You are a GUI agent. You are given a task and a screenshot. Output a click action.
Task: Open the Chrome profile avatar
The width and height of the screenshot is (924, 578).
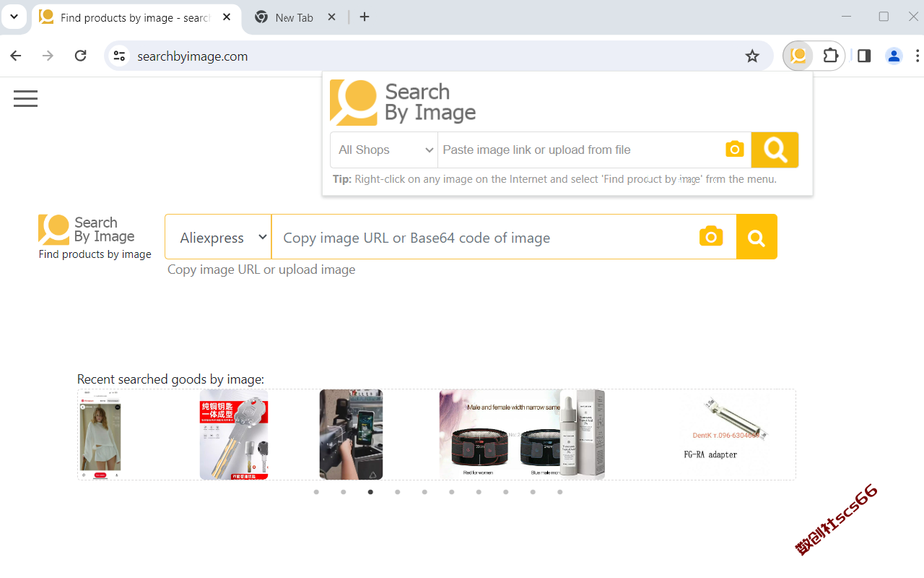894,56
